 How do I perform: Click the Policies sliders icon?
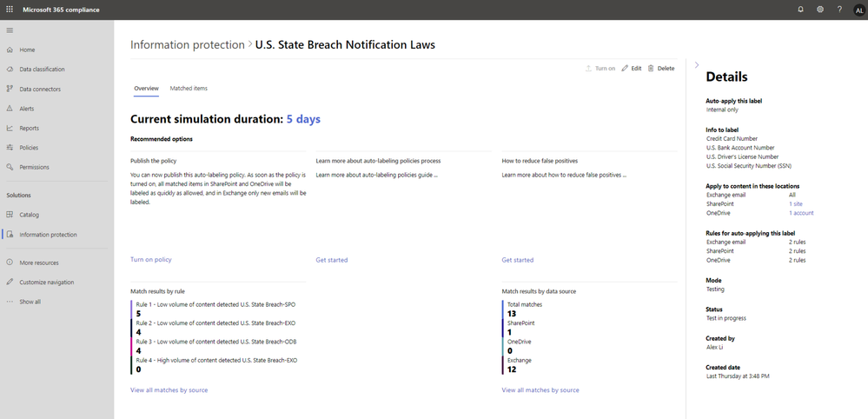coord(10,147)
